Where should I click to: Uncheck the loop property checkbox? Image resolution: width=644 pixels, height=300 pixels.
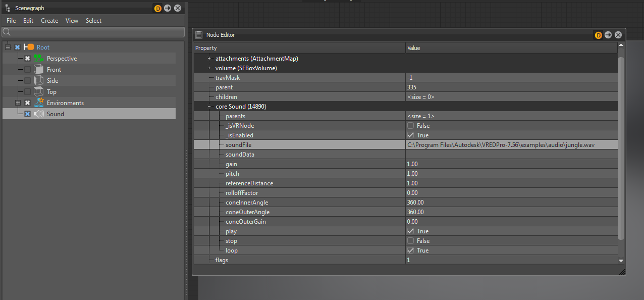click(411, 251)
